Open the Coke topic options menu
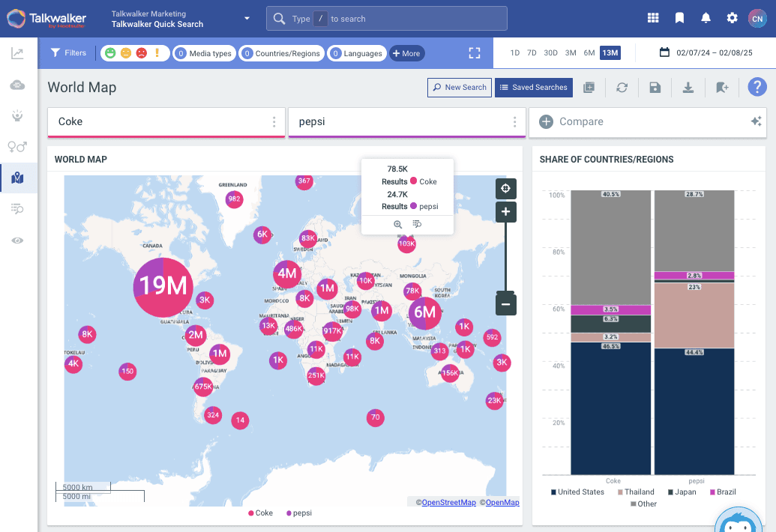The height and width of the screenshot is (532, 776). click(274, 122)
